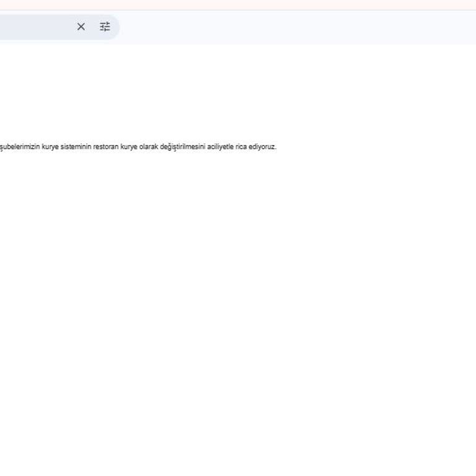Screen dimensions: 476x476
Task: Open the search options filter icon
Action: (105, 27)
